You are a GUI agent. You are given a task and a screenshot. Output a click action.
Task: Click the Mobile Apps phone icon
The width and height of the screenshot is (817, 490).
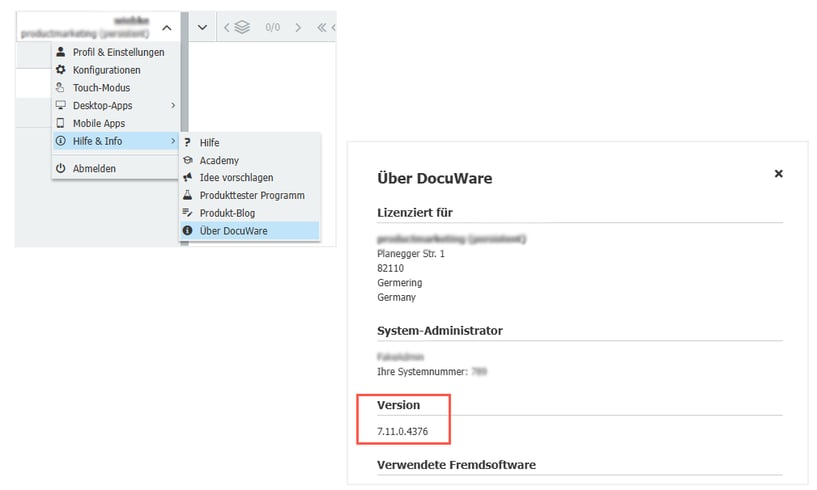point(61,124)
